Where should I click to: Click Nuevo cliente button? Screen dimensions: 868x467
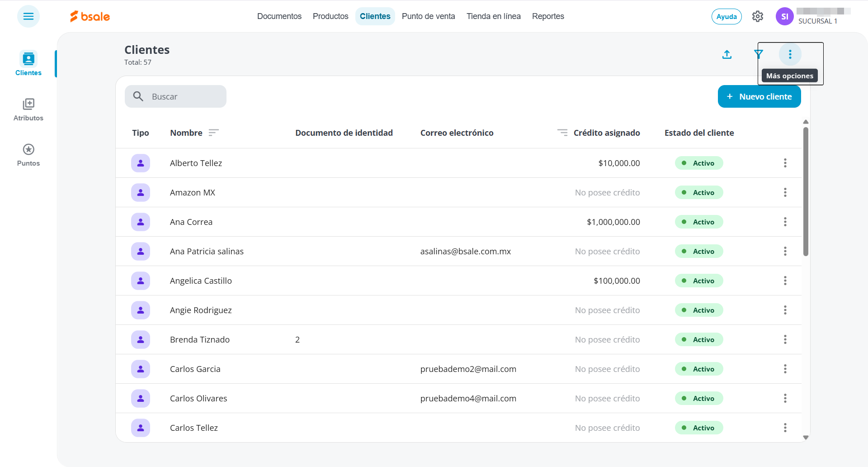[759, 96]
